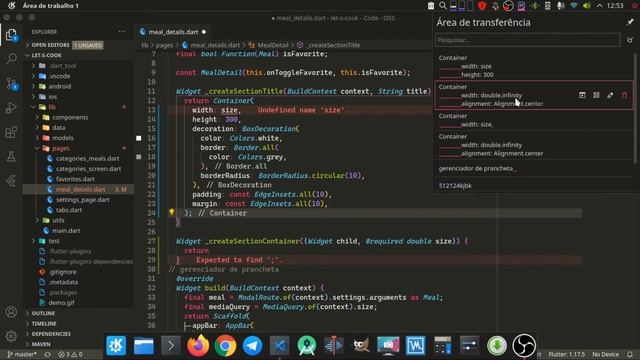Open the Search view in activity bar
The image size is (640, 360).
[11, 59]
